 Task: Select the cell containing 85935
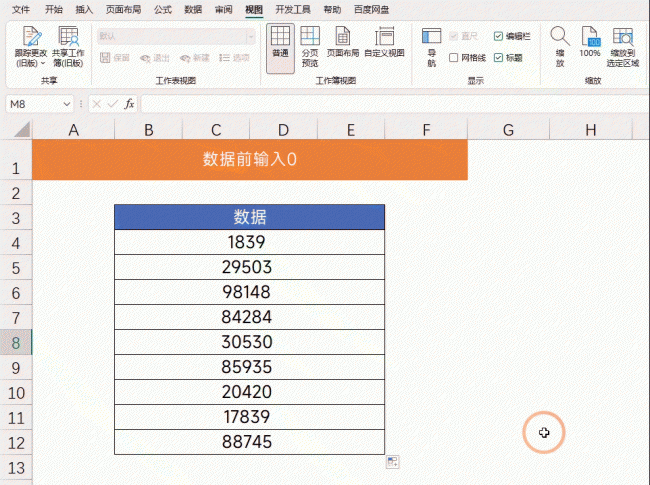click(250, 367)
